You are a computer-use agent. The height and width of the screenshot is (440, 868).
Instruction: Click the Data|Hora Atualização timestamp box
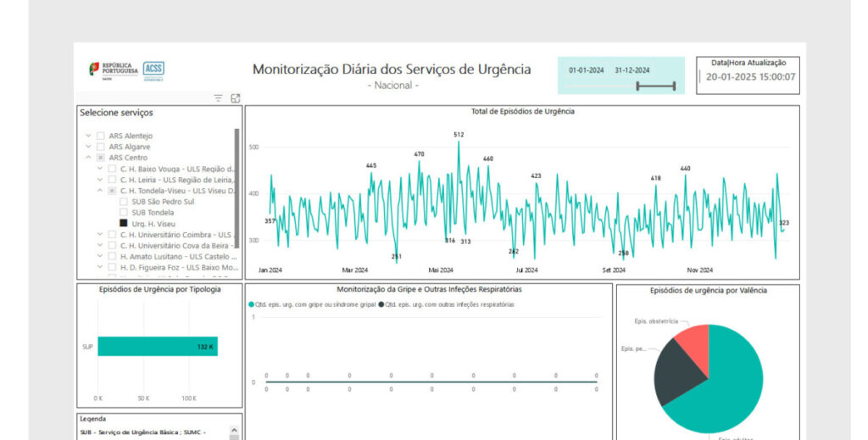(x=748, y=75)
